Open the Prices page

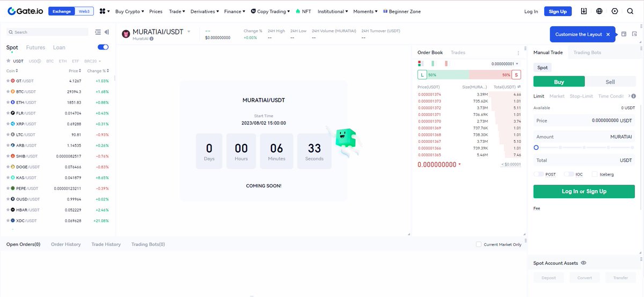tap(156, 11)
